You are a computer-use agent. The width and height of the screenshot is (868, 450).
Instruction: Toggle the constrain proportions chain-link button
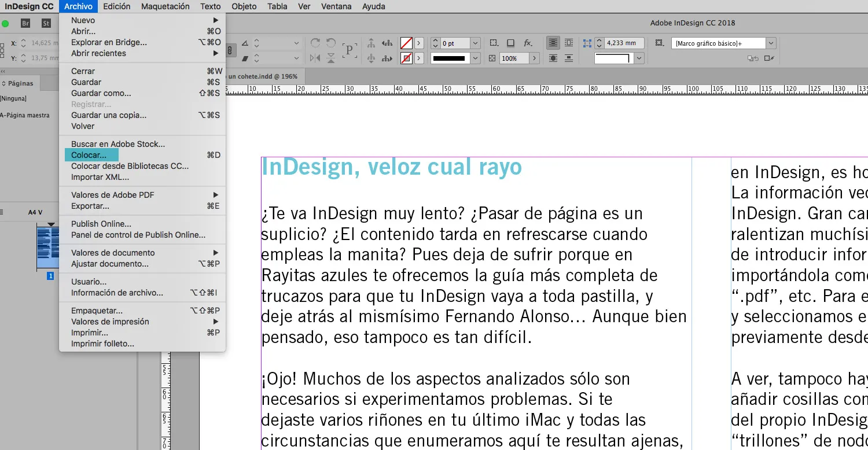coord(230,51)
